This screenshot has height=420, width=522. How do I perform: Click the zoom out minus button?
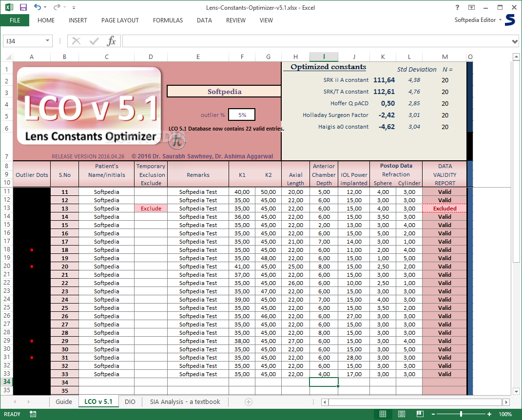pos(433,414)
